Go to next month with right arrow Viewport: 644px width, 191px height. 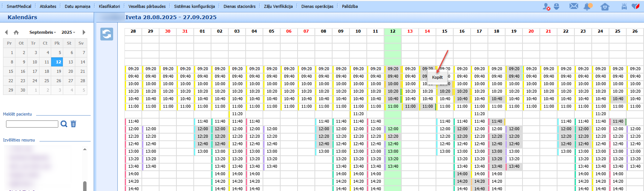coord(84,32)
